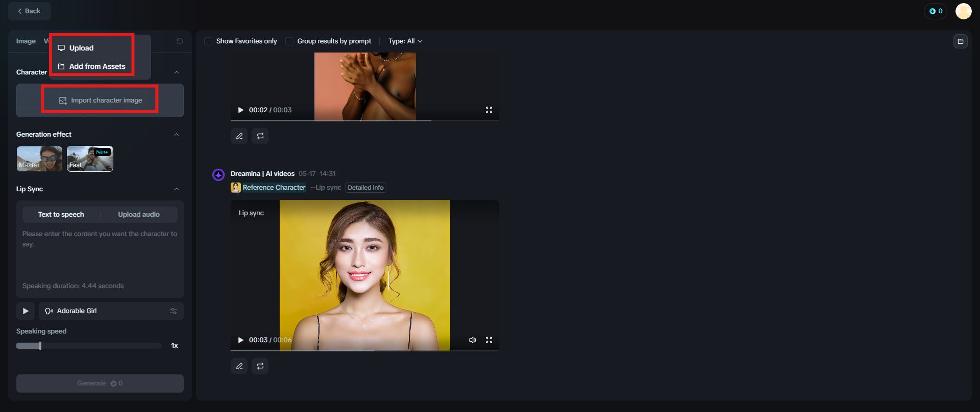Screen dimensions: 980x412
Task: Click the 'Speaking duration: 4.44 seconds' text
Action: point(73,286)
